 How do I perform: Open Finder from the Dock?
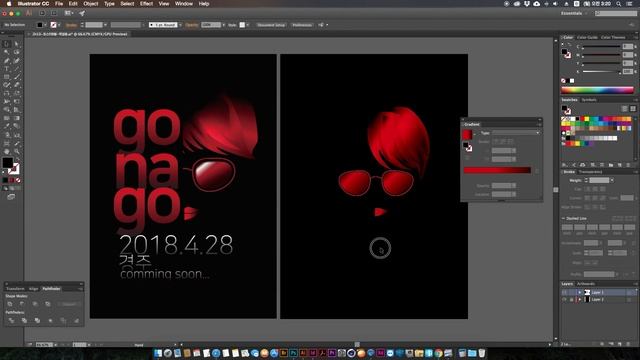pos(158,353)
